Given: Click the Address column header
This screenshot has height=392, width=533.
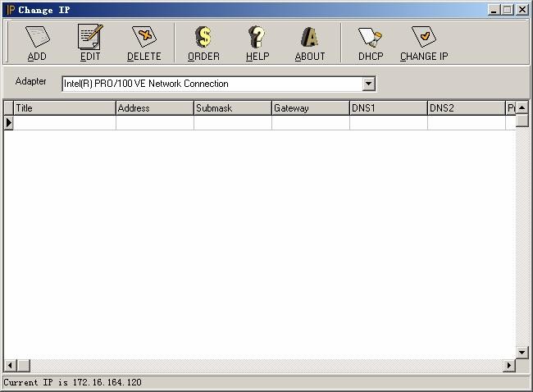Looking at the screenshot, I should [x=155, y=108].
